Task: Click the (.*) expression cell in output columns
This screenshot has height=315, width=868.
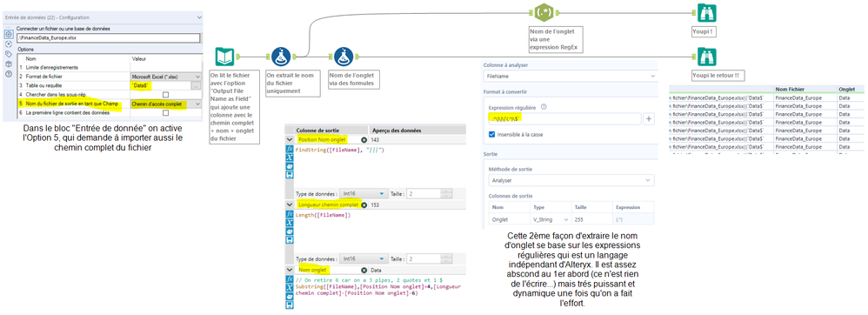Action: pos(632,220)
